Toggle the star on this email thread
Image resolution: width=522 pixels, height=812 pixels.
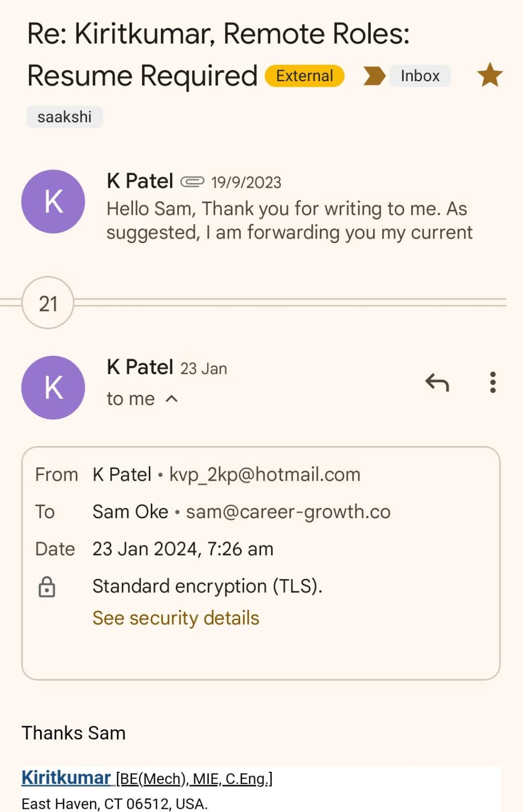490,75
